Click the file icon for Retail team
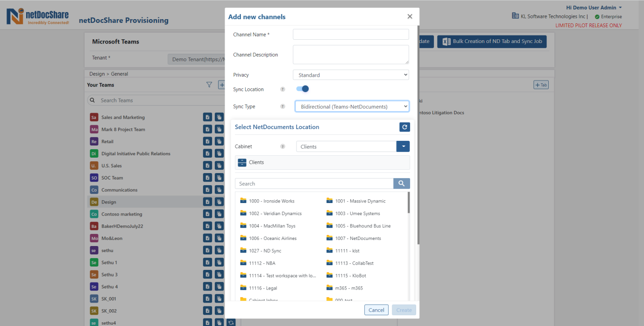 click(207, 141)
